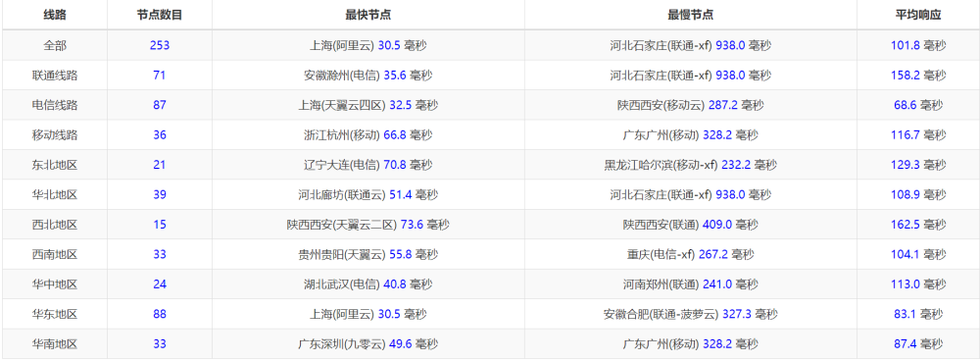Open node count 88 for 华东地区

tap(160, 314)
